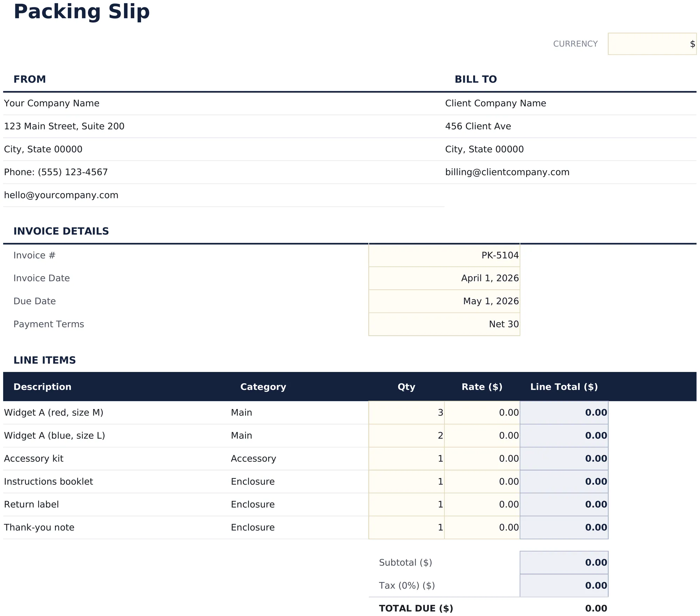Click the 'Category' column header
This screenshot has width=700, height=616.
263,387
